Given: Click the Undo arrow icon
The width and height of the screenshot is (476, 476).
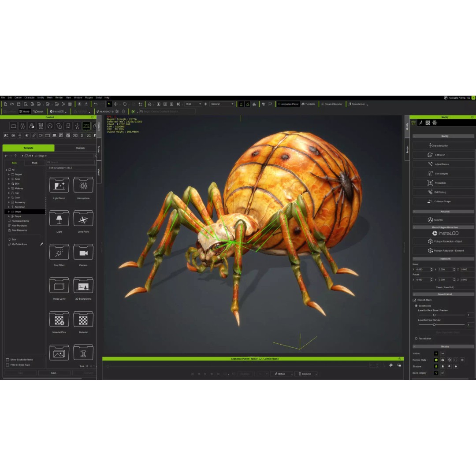Looking at the screenshot, I should [x=96, y=104].
